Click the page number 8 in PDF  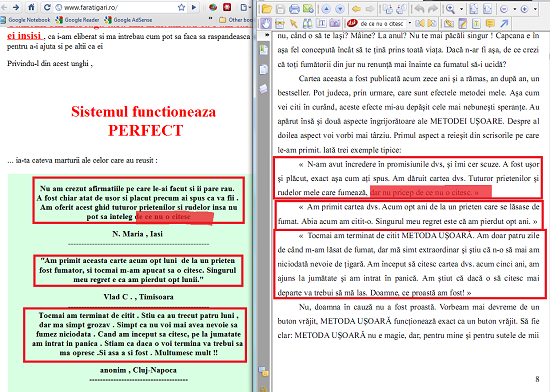[x=537, y=379]
